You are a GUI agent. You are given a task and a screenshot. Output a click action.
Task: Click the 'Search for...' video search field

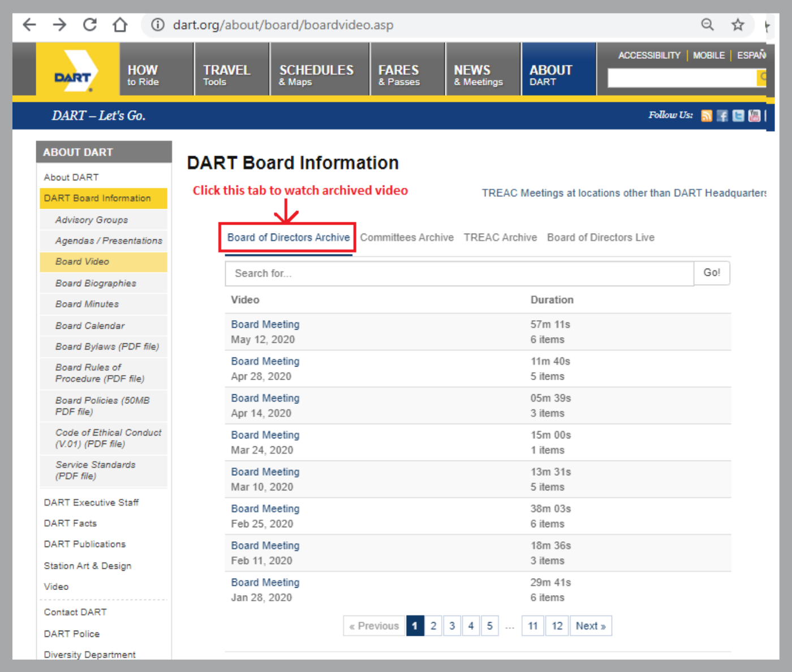coord(459,273)
